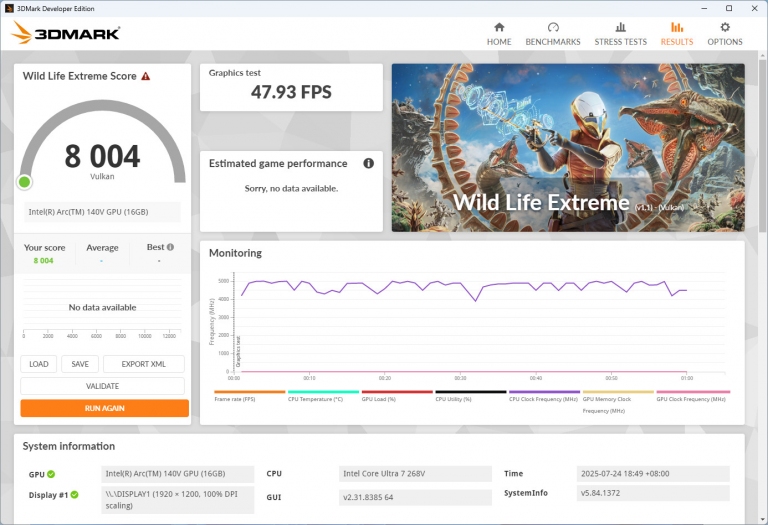Click the Wild Life Extreme banner image
The width and height of the screenshot is (768, 525).
coord(568,147)
